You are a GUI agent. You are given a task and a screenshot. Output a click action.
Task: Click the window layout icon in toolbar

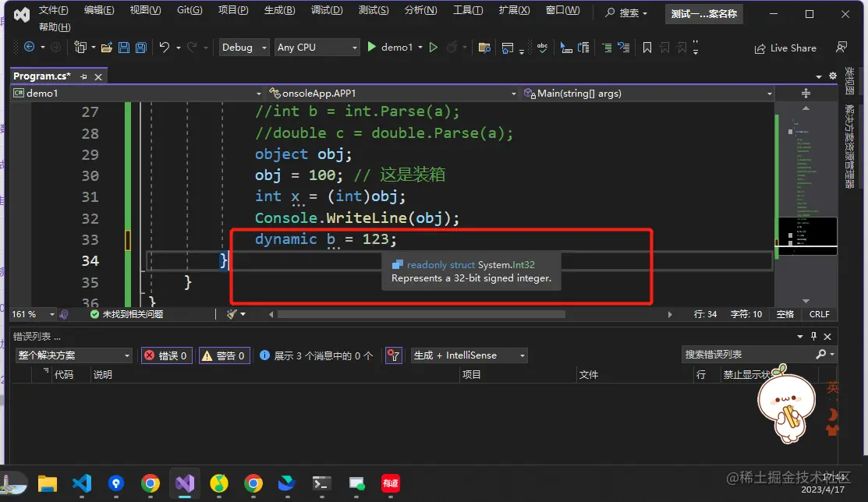507,48
